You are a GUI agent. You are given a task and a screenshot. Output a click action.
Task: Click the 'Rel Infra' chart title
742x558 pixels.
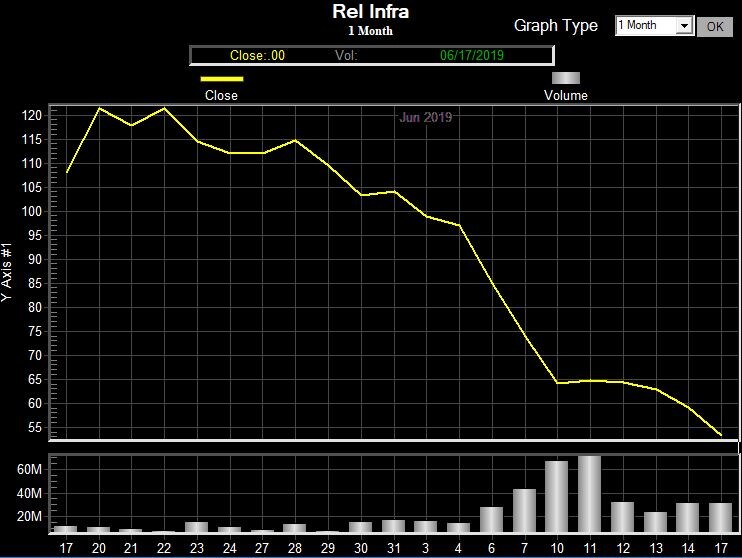click(370, 12)
